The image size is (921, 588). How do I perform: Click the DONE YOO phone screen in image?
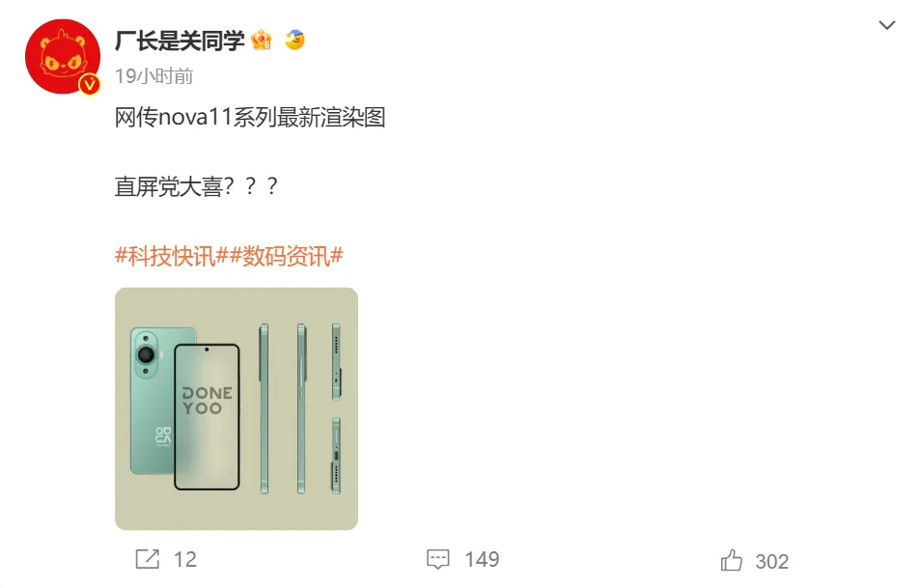(207, 417)
